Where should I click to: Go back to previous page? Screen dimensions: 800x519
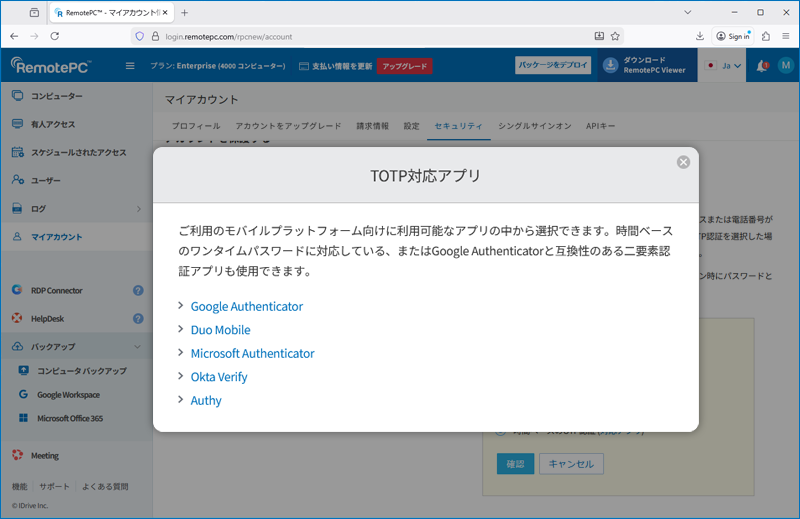(14, 36)
